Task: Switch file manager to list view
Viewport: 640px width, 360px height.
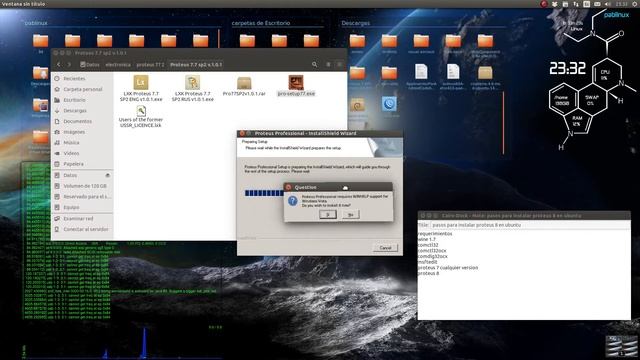Action: click(328, 64)
